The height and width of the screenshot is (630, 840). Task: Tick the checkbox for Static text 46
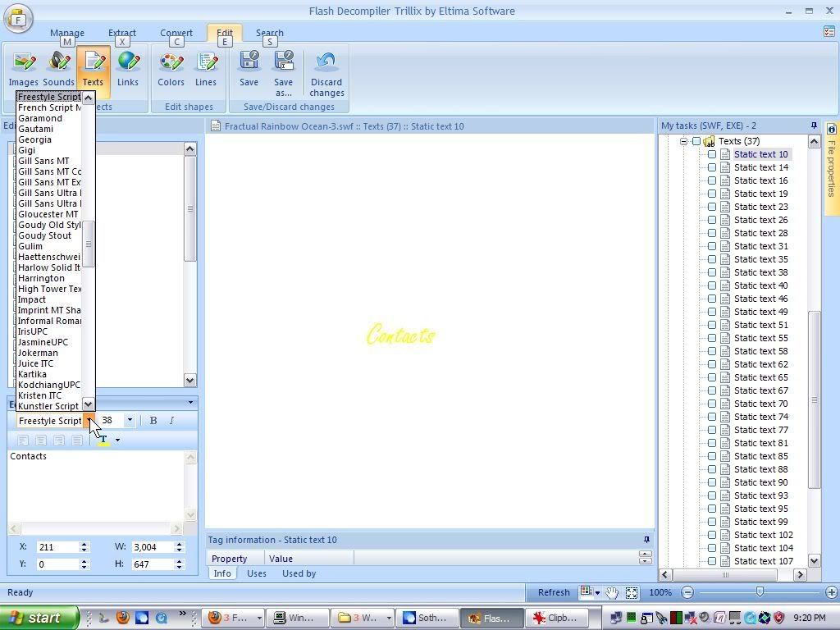pyautogui.click(x=712, y=299)
